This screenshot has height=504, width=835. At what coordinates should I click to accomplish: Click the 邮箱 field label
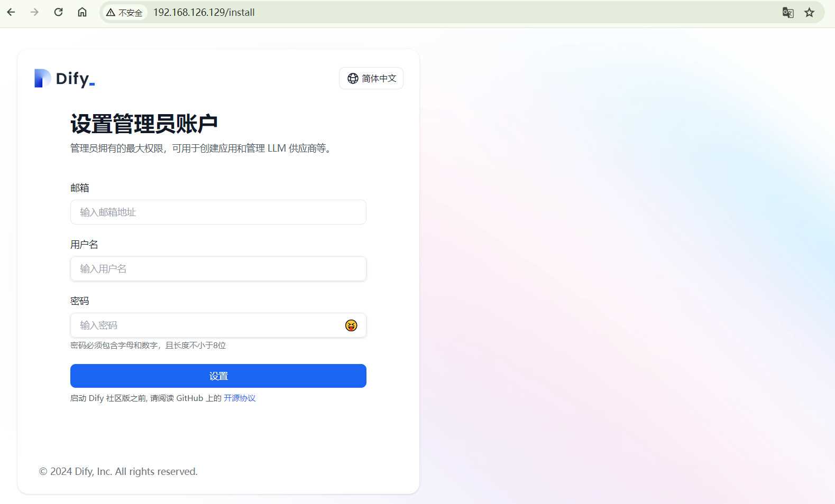(x=80, y=188)
